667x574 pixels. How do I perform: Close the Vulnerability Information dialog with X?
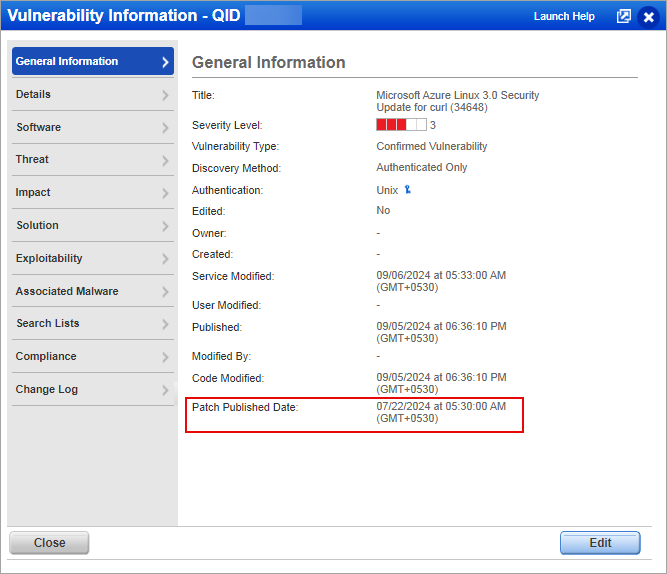click(x=648, y=17)
